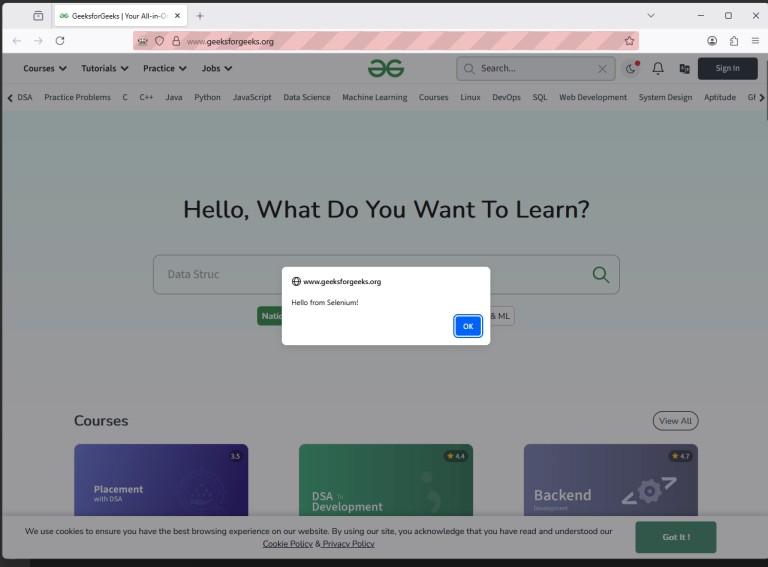
Task: Bookmark the page with the star icon
Action: [629, 41]
